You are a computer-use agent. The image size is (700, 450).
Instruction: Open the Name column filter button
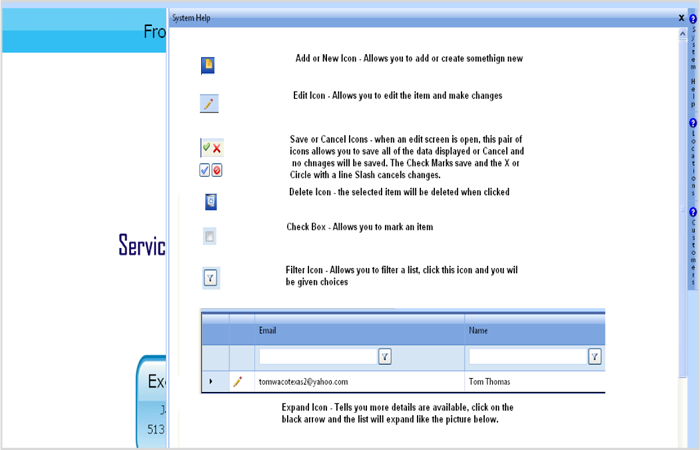[x=595, y=356]
